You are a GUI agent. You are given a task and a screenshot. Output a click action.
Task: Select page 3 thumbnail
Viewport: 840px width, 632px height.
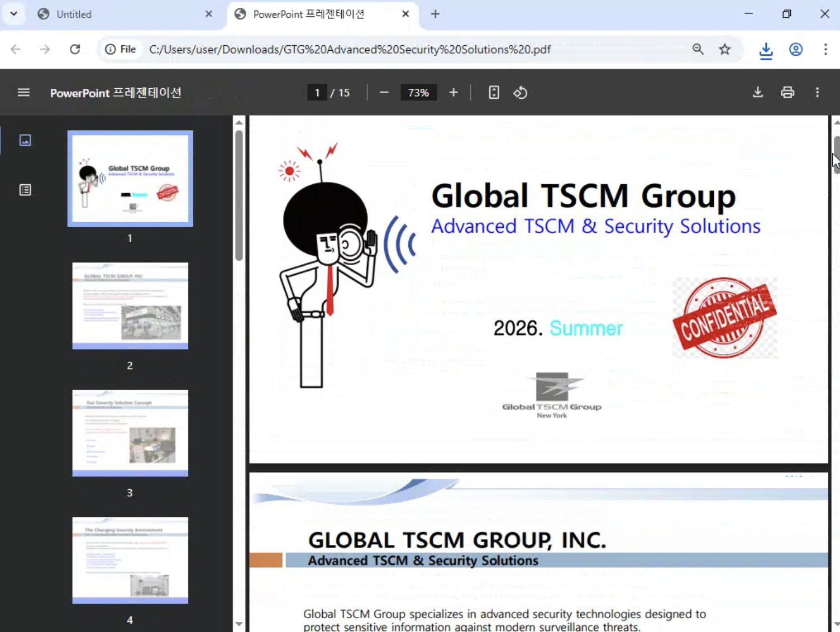(130, 433)
